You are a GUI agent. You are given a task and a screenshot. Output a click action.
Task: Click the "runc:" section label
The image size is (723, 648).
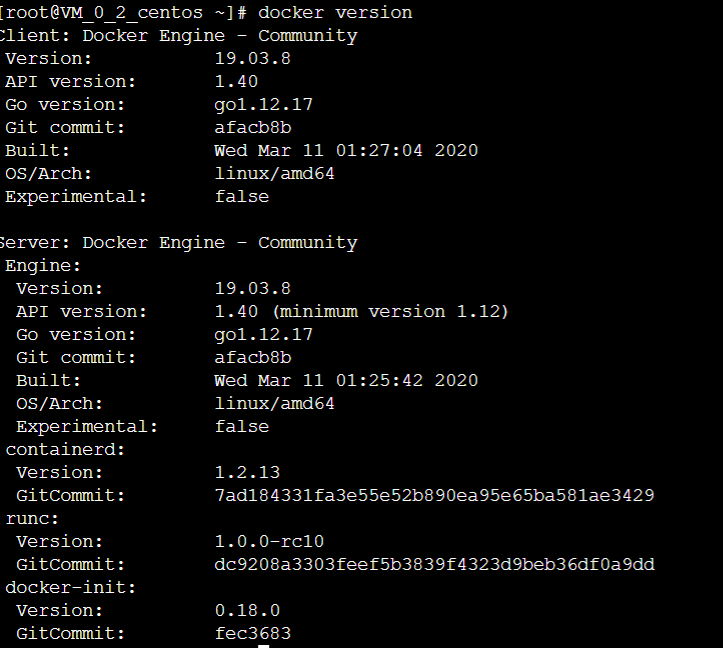coord(32,519)
